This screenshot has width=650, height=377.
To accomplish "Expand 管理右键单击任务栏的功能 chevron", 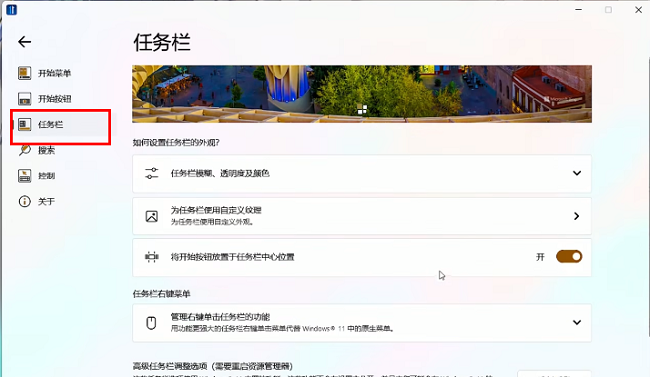I will [x=577, y=322].
